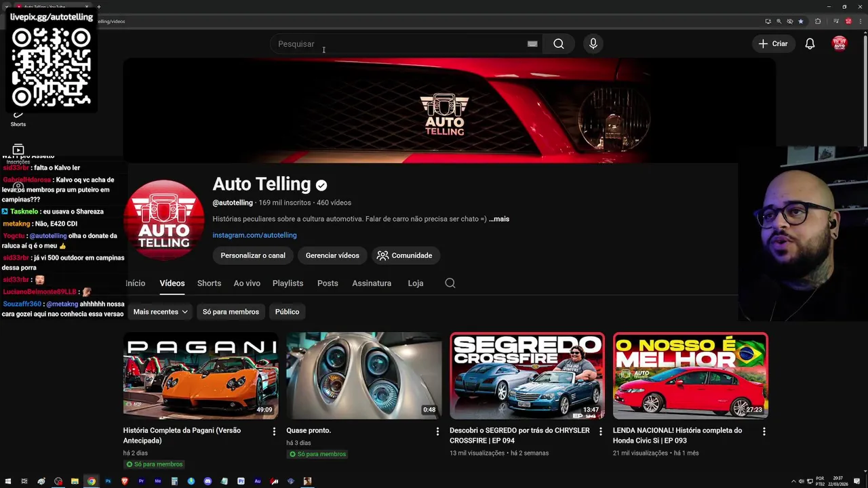Open Chrome three-dot menu
The width and height of the screenshot is (868, 488).
click(x=861, y=21)
